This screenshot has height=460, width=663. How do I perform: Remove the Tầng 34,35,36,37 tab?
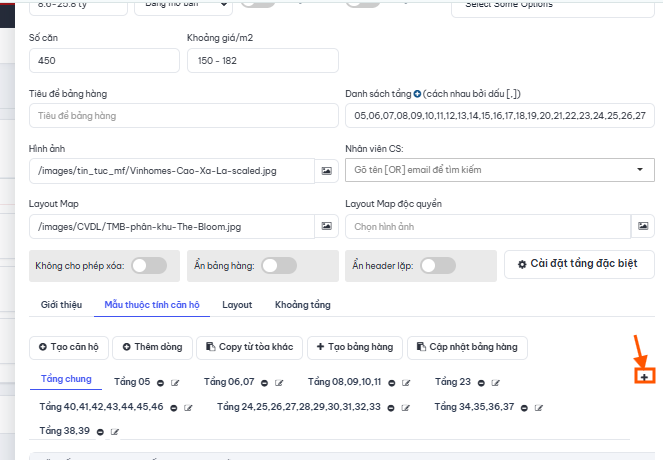pos(524,408)
